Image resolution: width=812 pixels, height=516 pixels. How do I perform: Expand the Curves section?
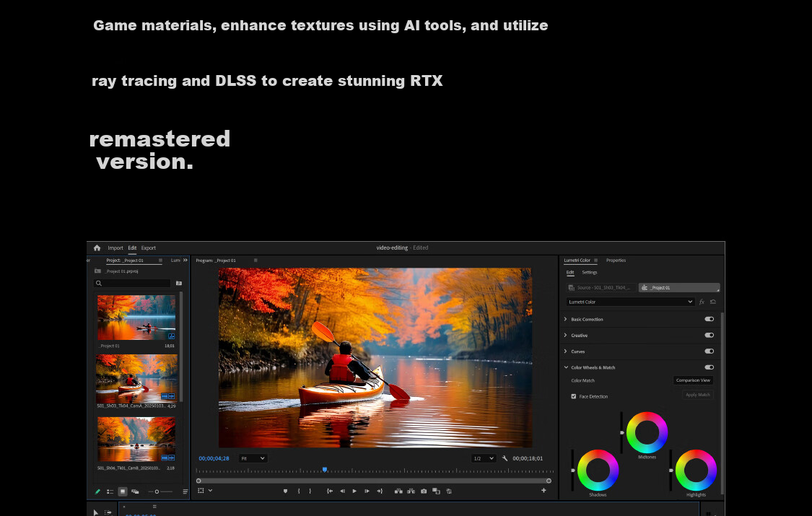pos(565,351)
